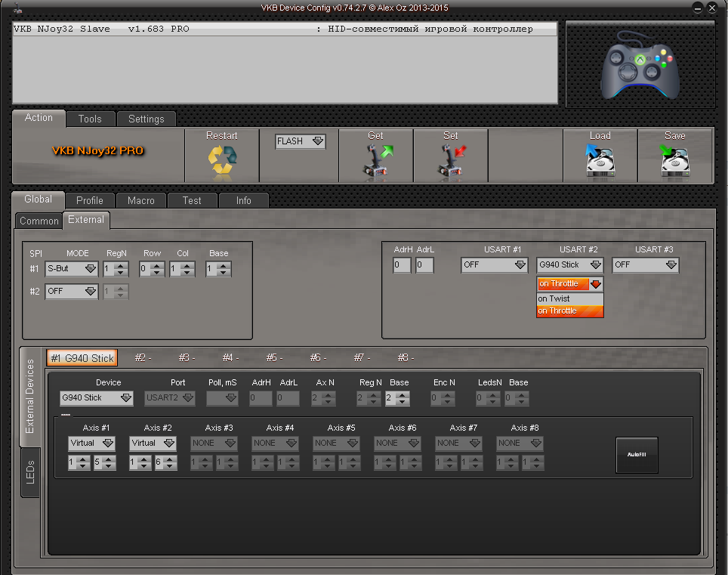The height and width of the screenshot is (575, 728).
Task: Click the Save disk icon
Action: point(674,160)
